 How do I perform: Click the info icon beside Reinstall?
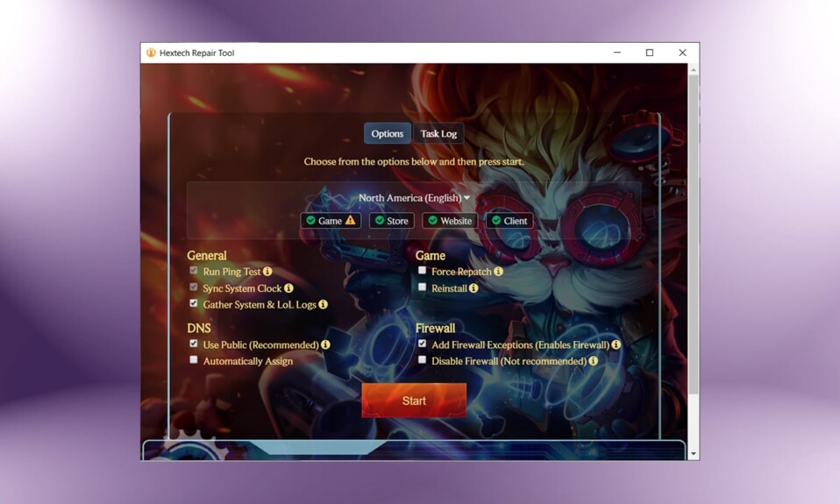(473, 288)
